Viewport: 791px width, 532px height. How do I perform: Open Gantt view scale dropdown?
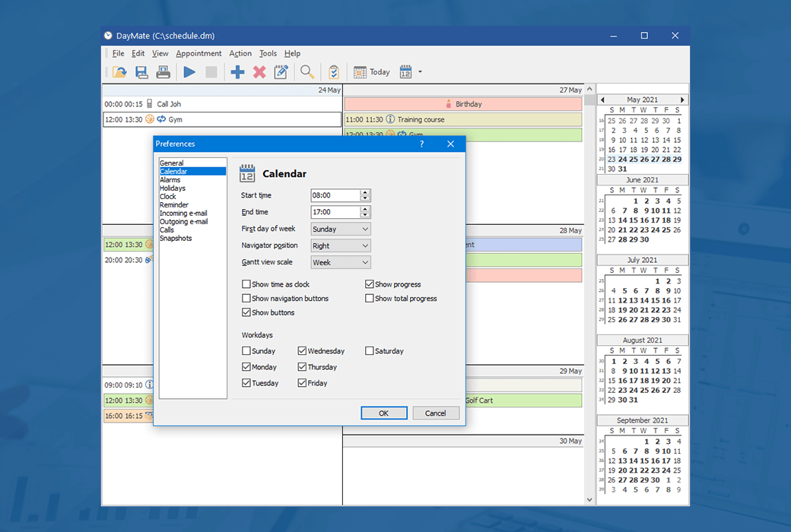tap(341, 262)
